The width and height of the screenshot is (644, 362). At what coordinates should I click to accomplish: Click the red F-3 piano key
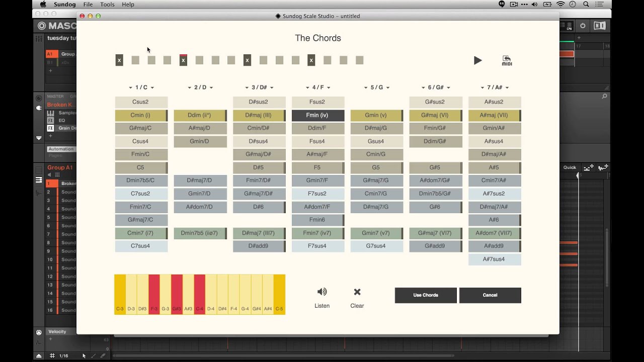[154, 295]
